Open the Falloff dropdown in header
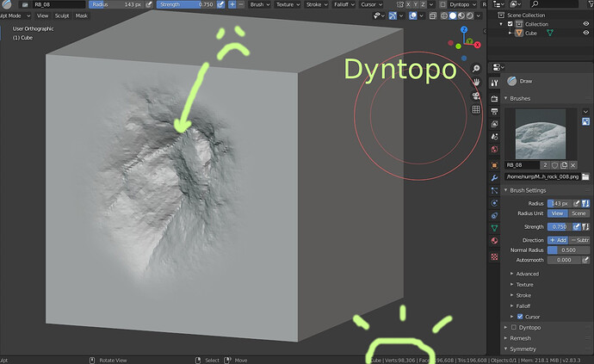594x364 pixels. (344, 4)
